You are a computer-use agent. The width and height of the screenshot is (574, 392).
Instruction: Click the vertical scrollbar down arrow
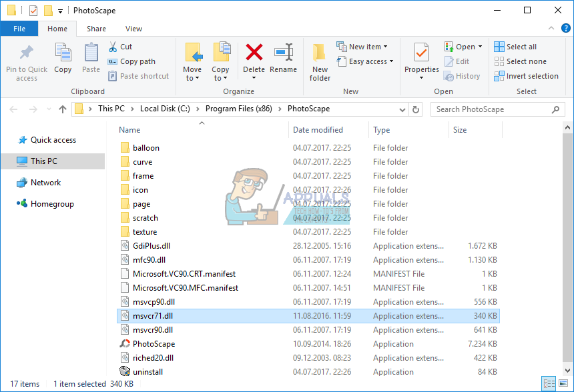click(x=567, y=371)
